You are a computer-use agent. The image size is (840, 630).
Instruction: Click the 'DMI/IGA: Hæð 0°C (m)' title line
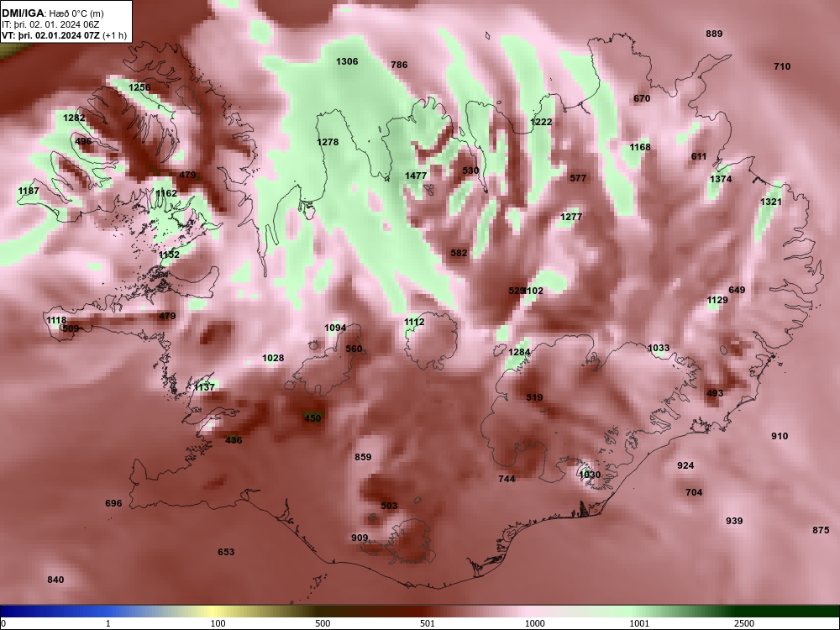[52, 13]
